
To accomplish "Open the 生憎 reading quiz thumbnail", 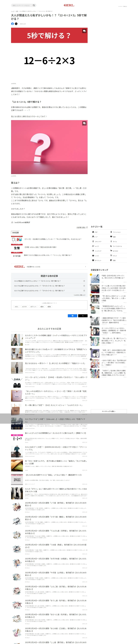I will [x=17, y=248].
